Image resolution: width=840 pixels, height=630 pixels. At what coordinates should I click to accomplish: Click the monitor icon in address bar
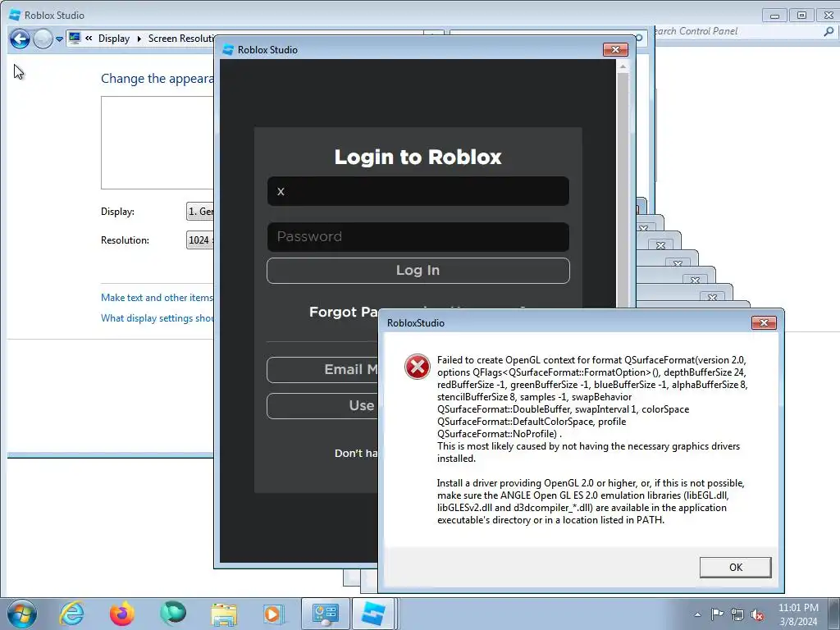(75, 38)
